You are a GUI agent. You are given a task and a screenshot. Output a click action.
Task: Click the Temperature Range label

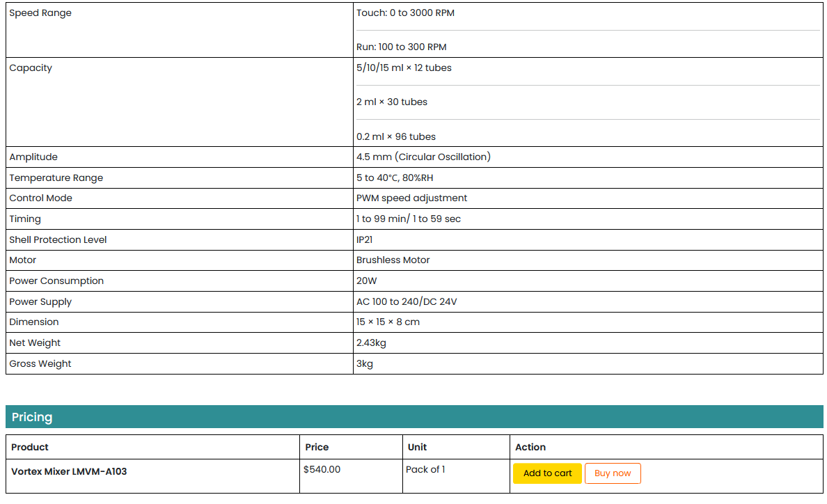[x=56, y=178]
